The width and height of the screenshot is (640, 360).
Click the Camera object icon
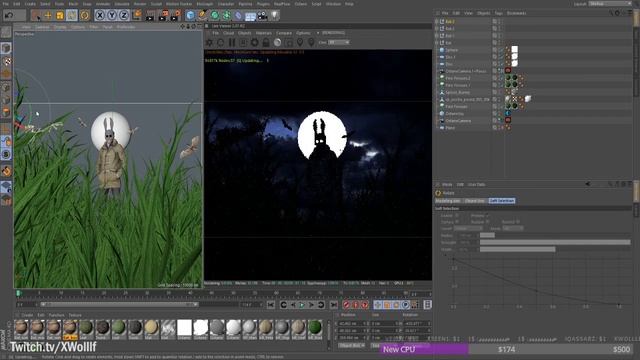pos(262,16)
